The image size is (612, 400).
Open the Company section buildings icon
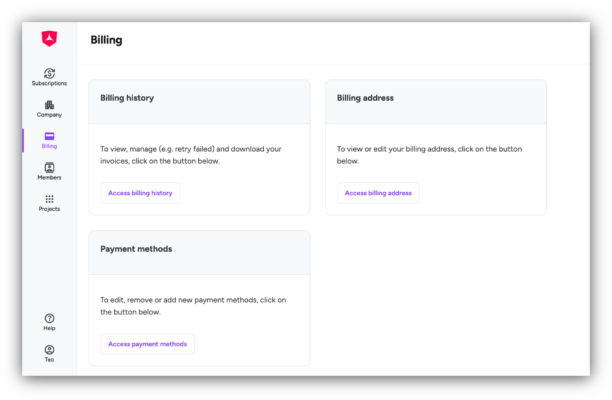(x=49, y=105)
